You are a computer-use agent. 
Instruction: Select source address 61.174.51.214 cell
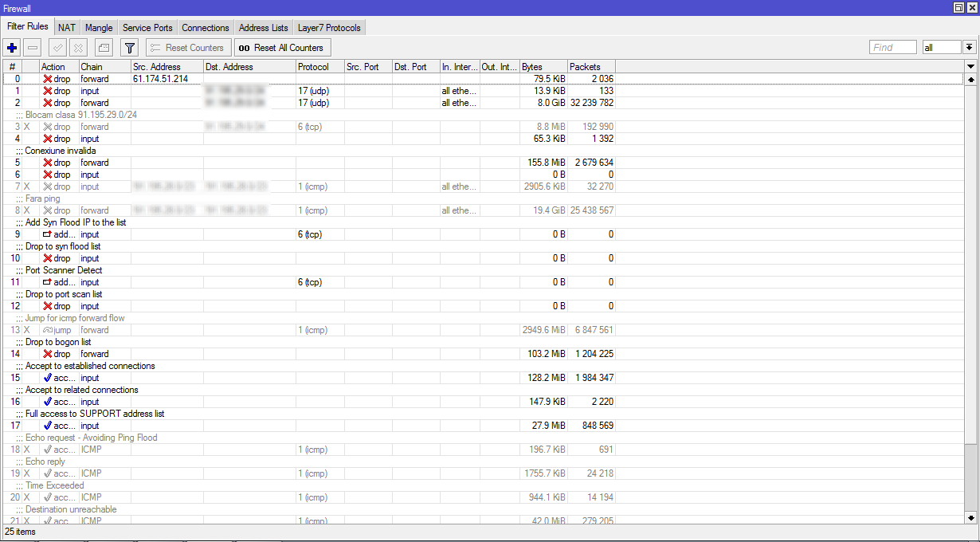(167, 79)
